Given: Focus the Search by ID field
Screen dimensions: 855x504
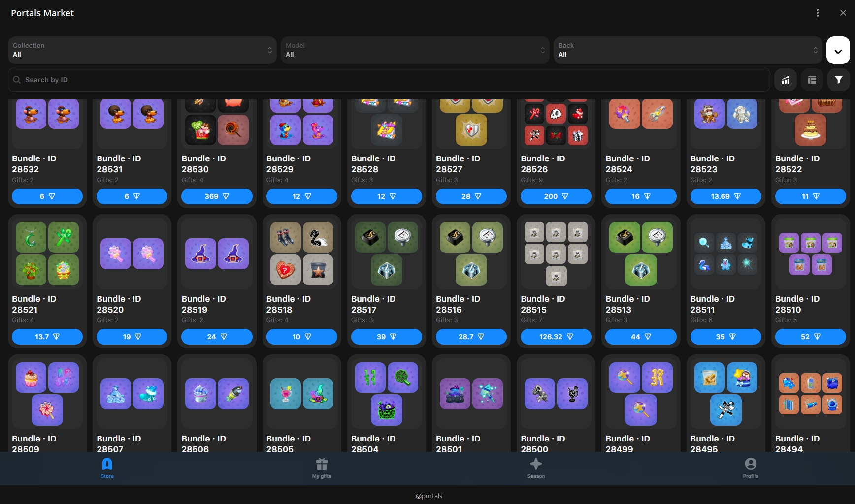Looking at the screenshot, I should 389,80.
